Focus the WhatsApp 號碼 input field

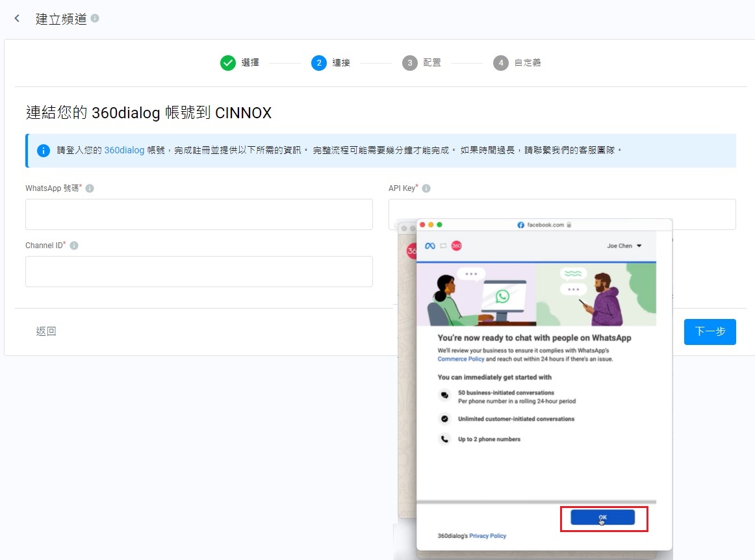point(199,214)
